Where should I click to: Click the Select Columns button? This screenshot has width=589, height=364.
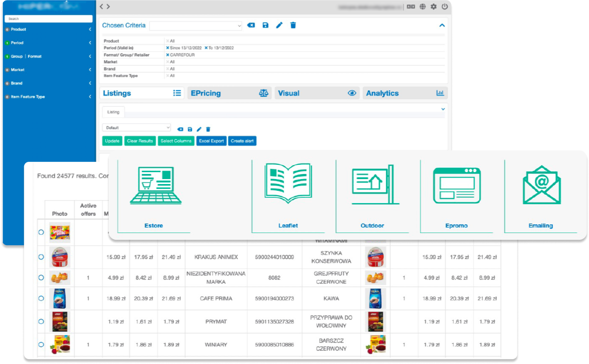click(x=176, y=141)
